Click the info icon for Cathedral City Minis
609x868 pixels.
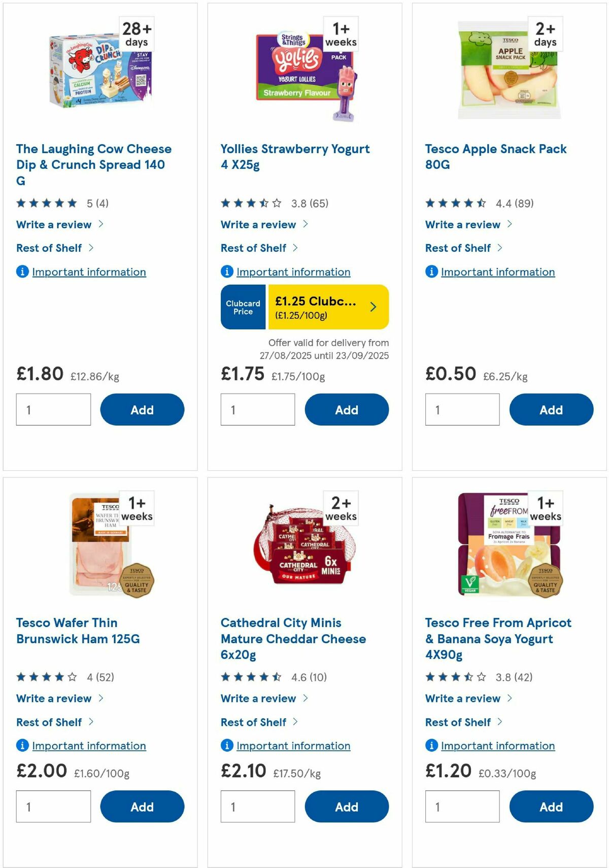point(226,746)
